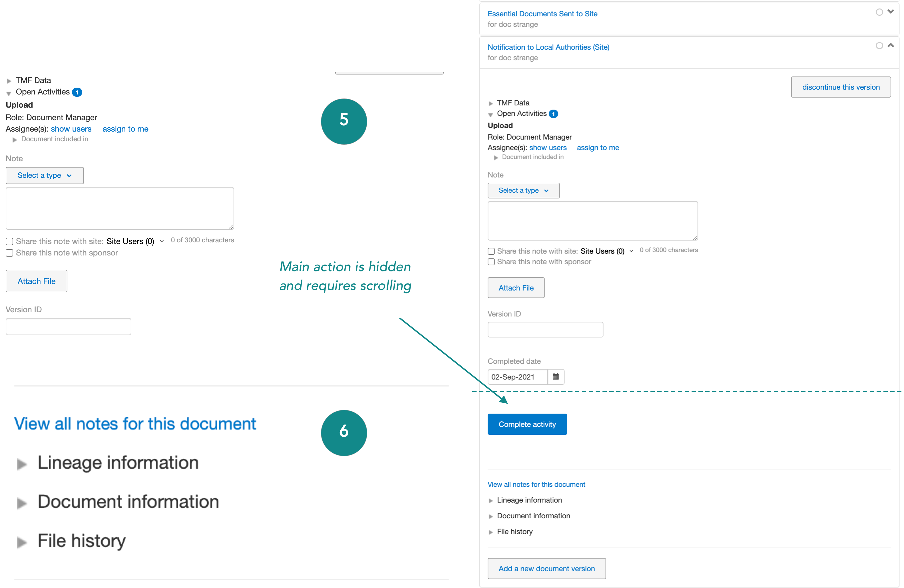Collapse Notification to Local Authorities chevron
The width and height of the screenshot is (904, 588).
(x=891, y=45)
